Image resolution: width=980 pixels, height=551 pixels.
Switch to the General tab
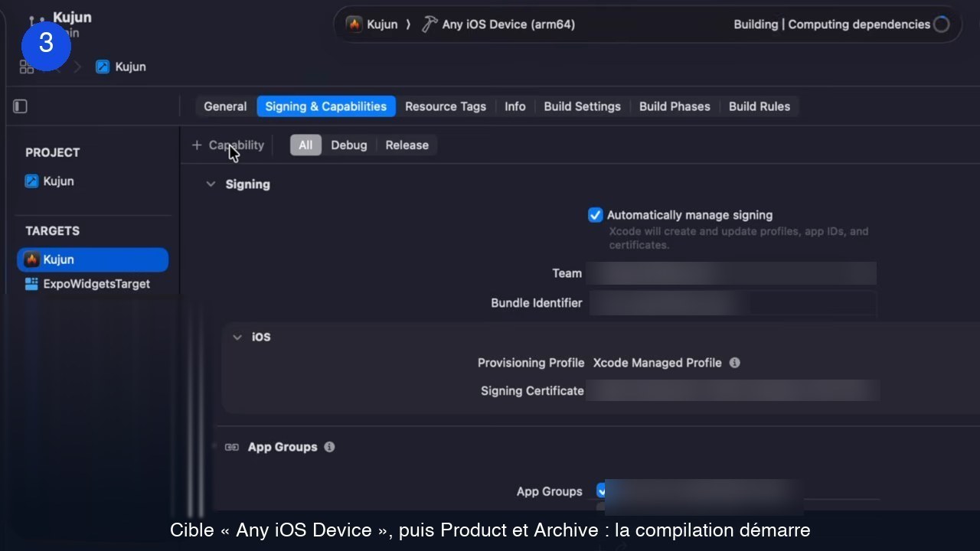coord(225,106)
